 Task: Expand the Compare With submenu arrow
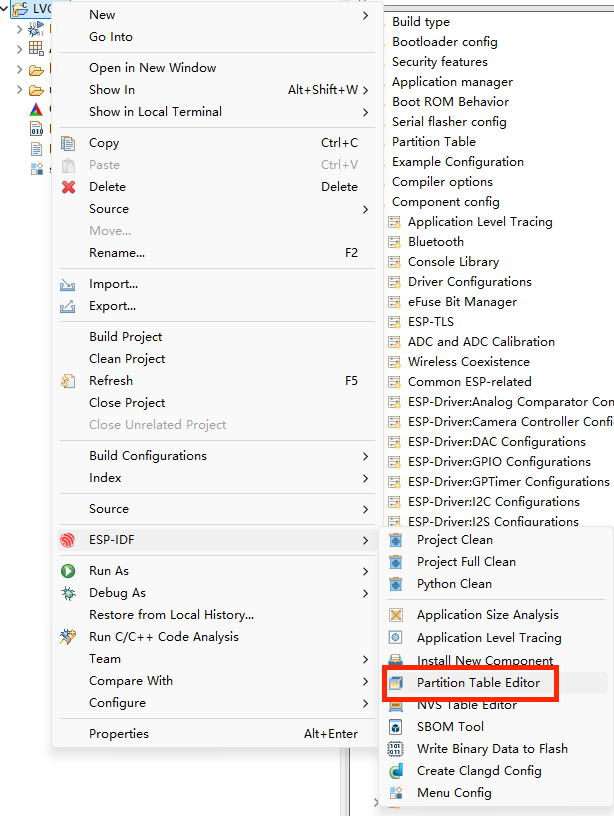coord(365,681)
